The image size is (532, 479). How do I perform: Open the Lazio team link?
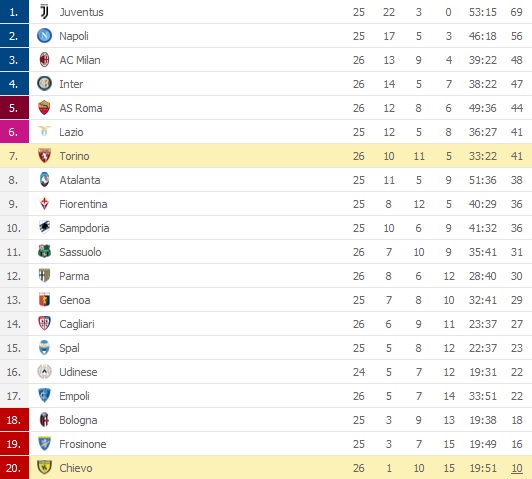click(71, 132)
